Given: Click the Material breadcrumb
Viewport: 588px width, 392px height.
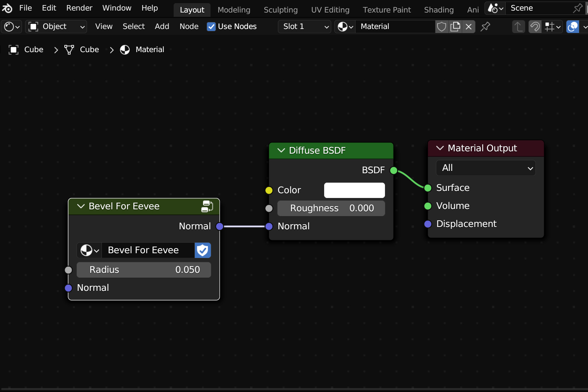Looking at the screenshot, I should pyautogui.click(x=142, y=50).
